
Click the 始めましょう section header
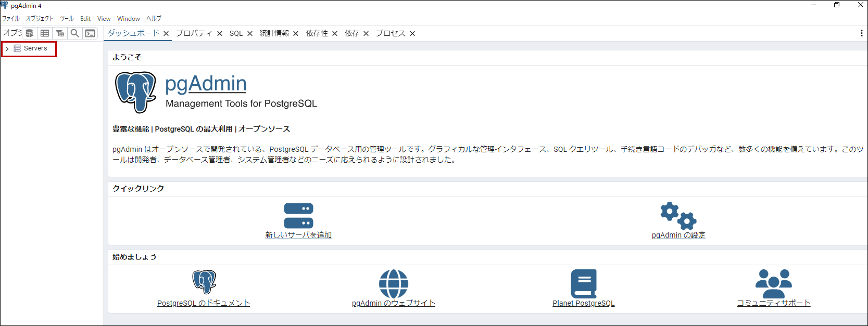coord(134,257)
